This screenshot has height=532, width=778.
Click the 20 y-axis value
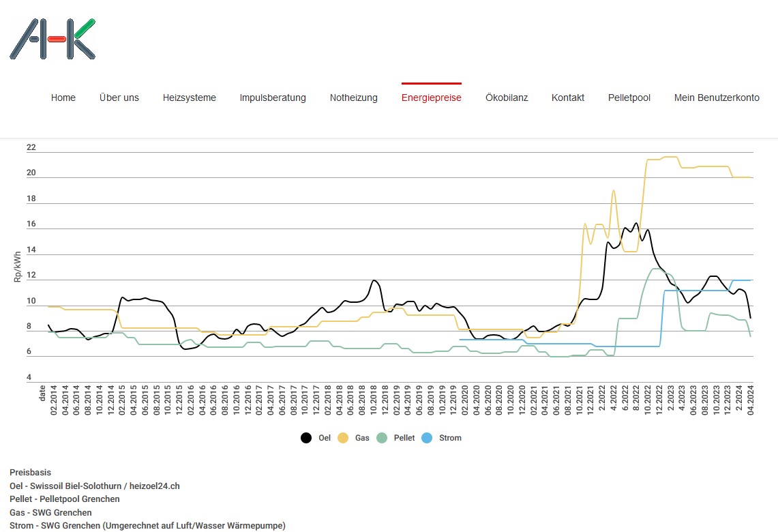point(31,173)
